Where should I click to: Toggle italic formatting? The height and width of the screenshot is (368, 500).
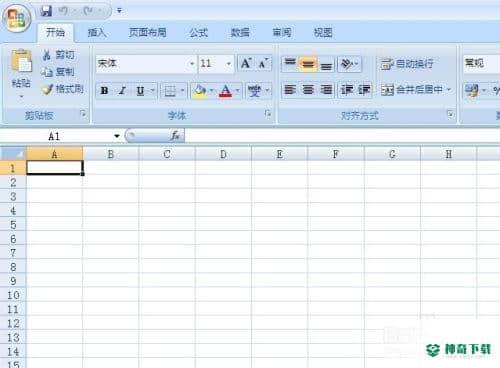[x=122, y=90]
